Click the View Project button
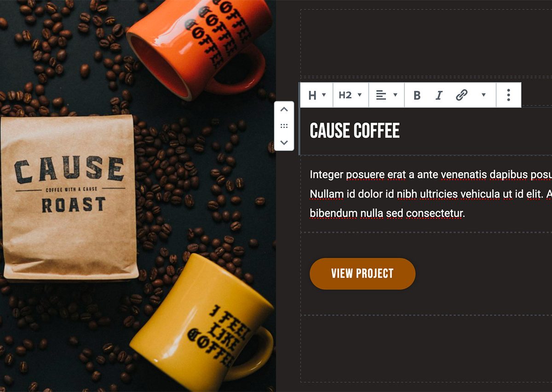 click(362, 274)
